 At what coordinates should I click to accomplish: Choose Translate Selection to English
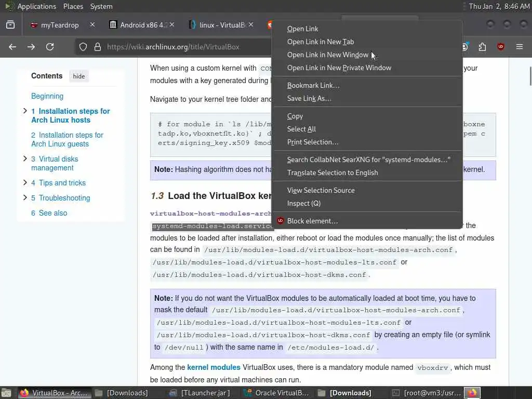point(368,172)
